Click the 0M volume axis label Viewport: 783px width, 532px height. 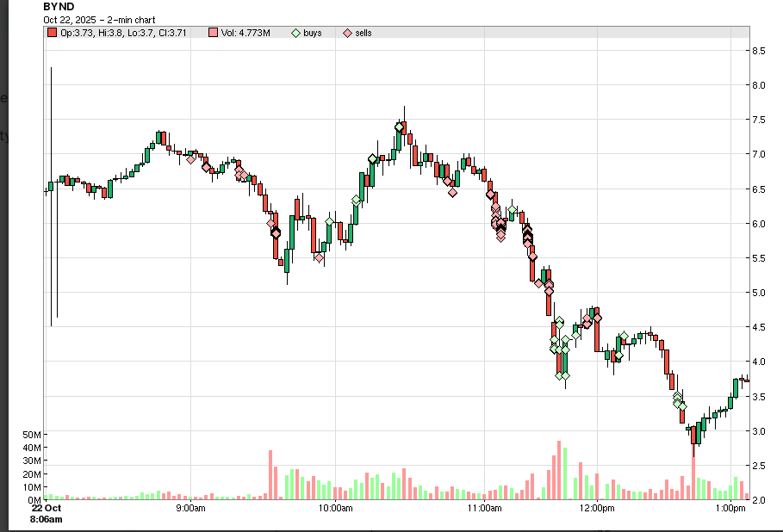coord(34,500)
